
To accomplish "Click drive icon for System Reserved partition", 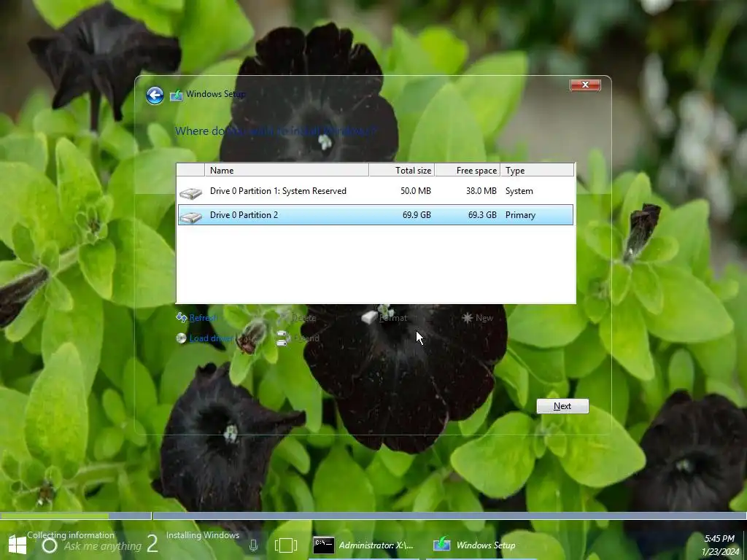I will [x=190, y=192].
